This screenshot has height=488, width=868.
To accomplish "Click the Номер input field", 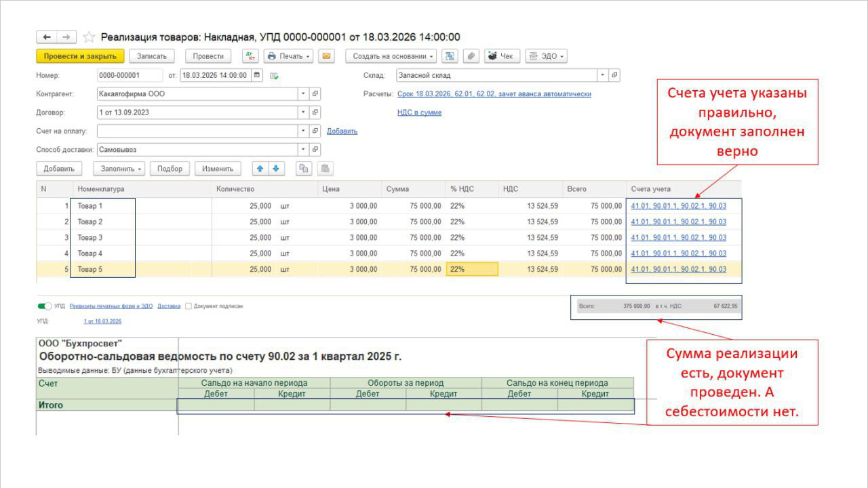I will pos(130,75).
